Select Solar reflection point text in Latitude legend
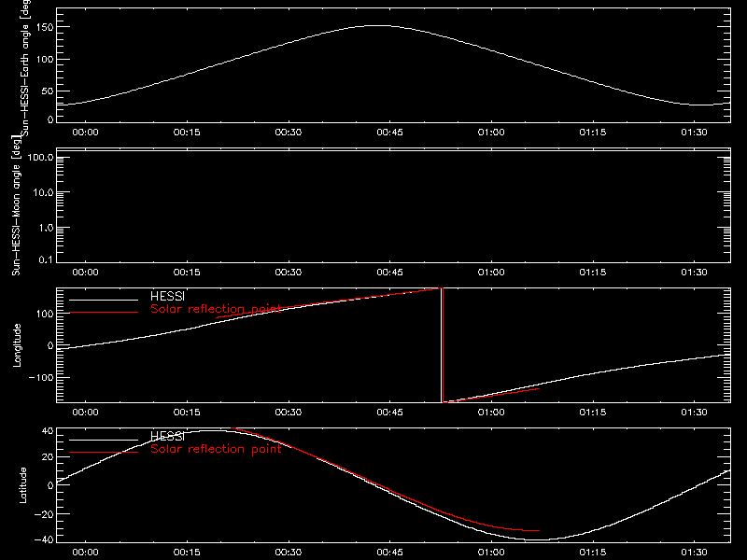 coord(216,449)
